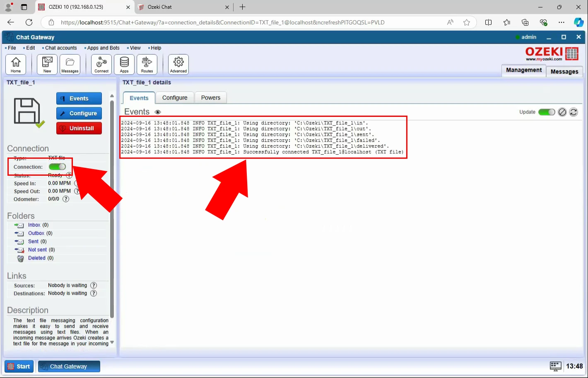
Task: Click the Copilot icon in the browser
Action: (x=578, y=22)
